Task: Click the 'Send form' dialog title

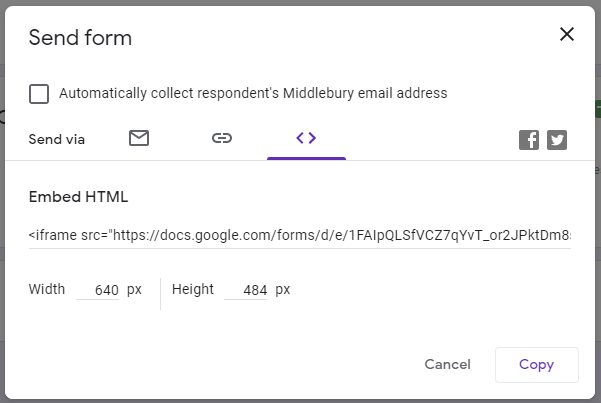Action: (x=80, y=38)
